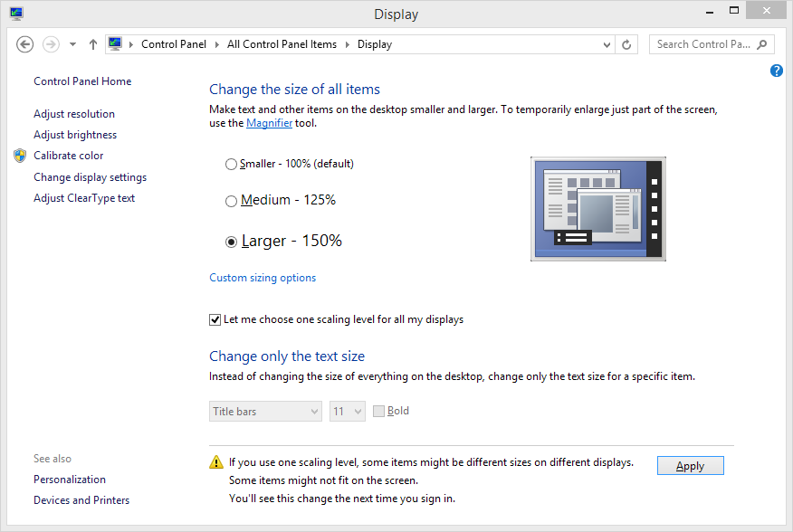Click the search magnifier icon
Screen dimensions: 793x532
pyautogui.click(x=761, y=44)
